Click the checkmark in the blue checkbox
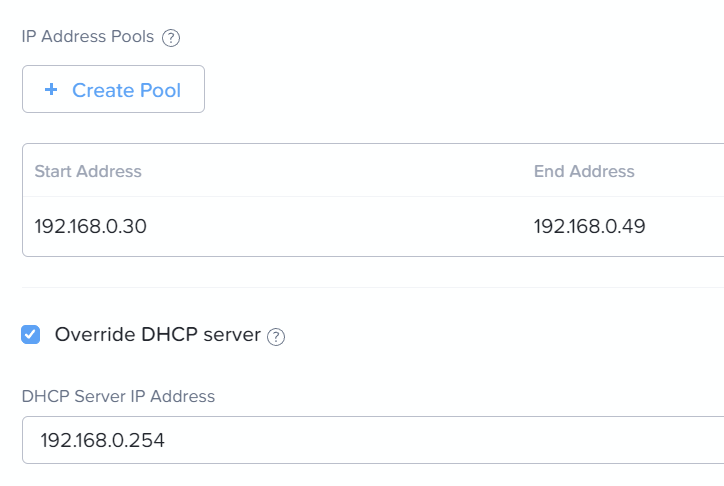 (x=30, y=335)
